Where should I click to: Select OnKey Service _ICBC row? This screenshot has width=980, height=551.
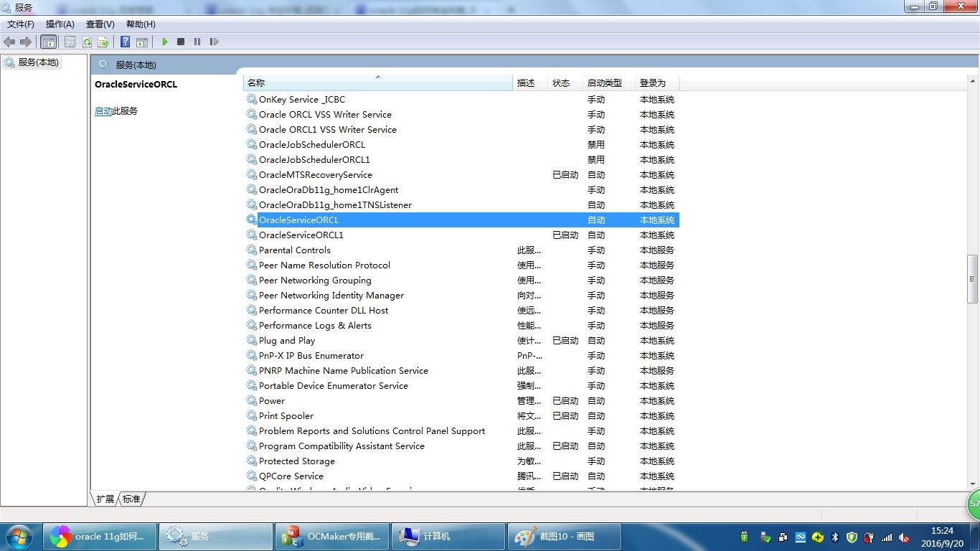pos(461,100)
